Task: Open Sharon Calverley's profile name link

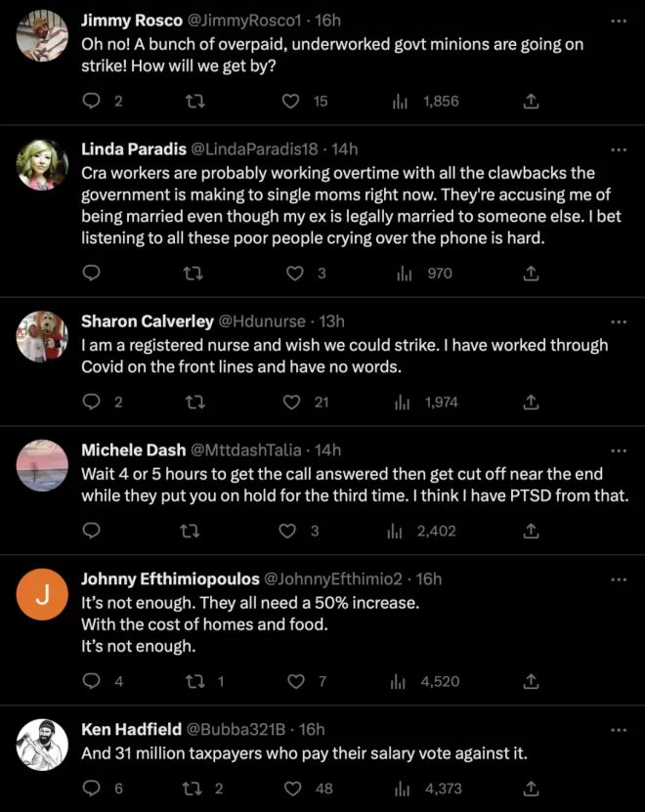Action: 148,321
